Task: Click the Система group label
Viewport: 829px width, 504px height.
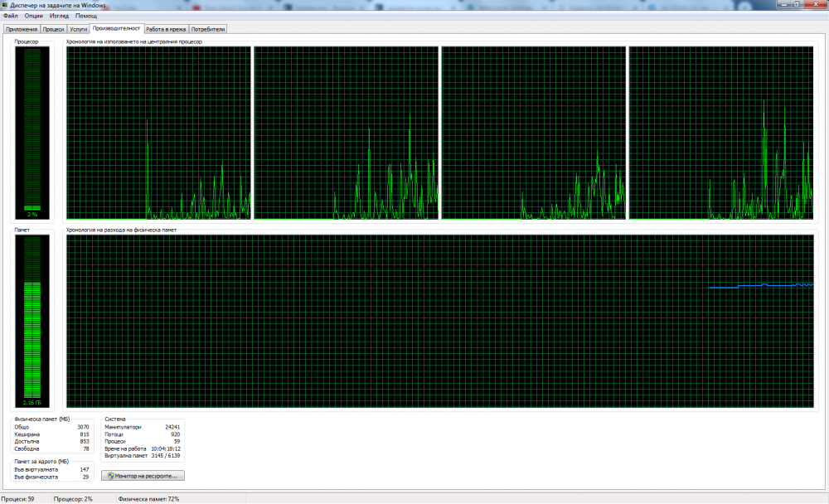Action: point(114,419)
